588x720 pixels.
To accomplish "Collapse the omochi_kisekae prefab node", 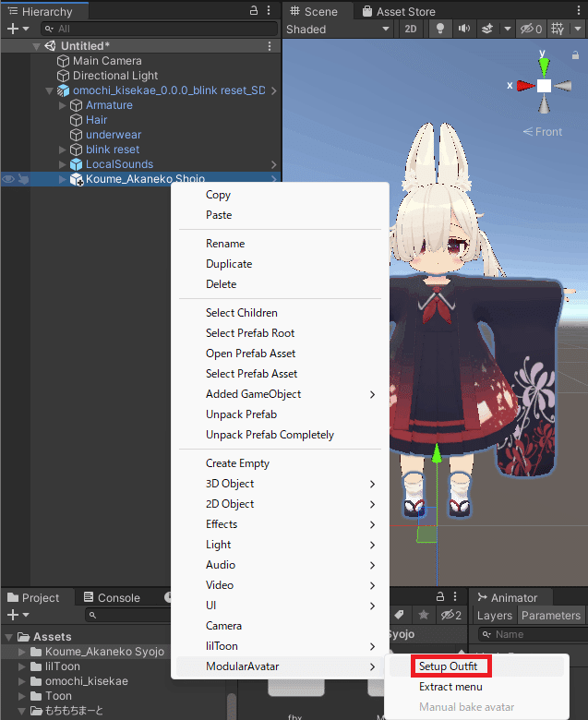I will [x=49, y=90].
